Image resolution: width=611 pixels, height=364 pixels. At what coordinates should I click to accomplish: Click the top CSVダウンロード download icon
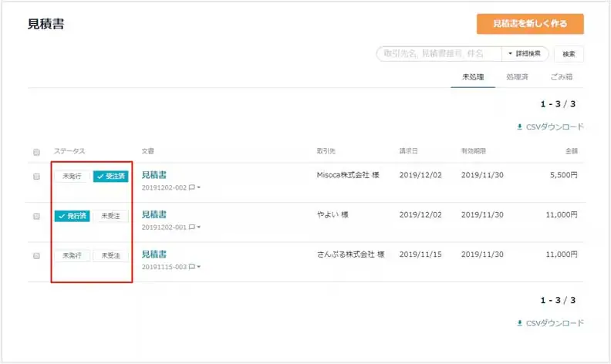coord(520,127)
